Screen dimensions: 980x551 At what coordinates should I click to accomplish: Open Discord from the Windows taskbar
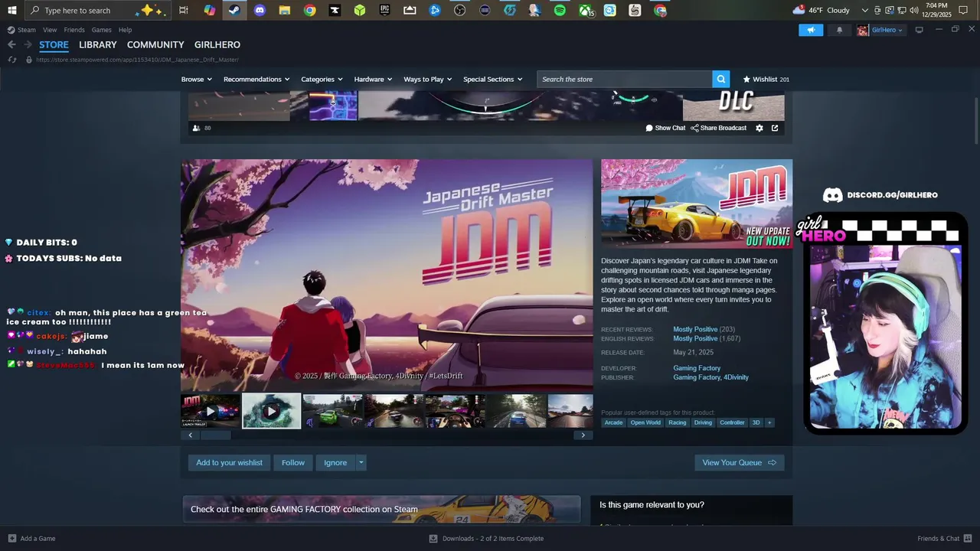pos(260,10)
